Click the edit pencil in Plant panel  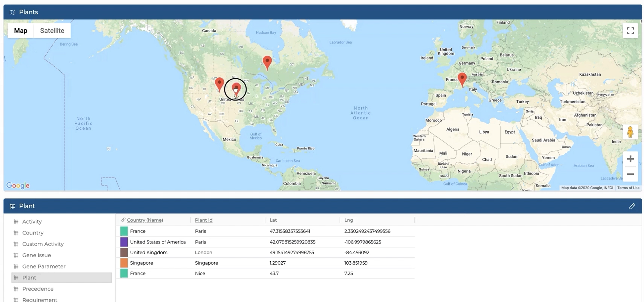(x=632, y=206)
